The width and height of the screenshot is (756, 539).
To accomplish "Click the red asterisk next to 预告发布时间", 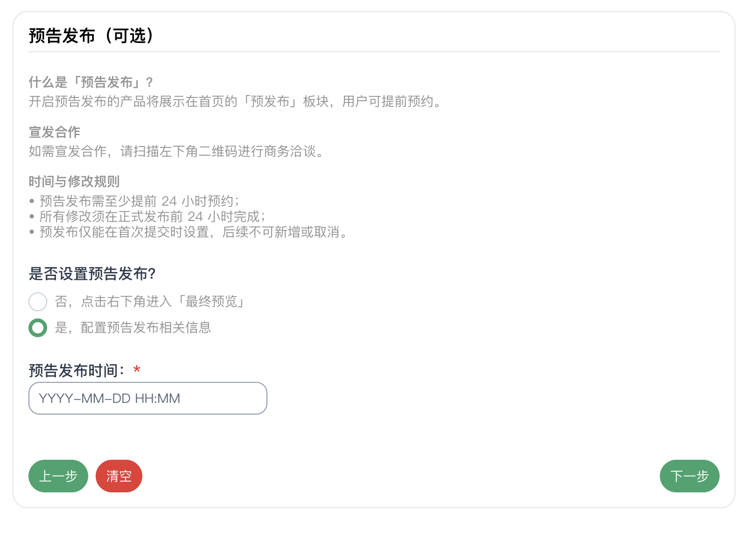I will click(x=137, y=370).
